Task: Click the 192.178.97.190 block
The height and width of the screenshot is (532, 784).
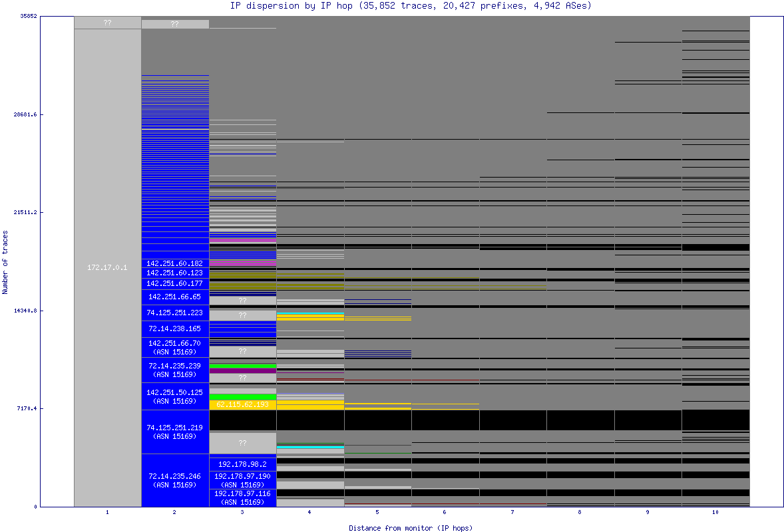Action: point(243,480)
